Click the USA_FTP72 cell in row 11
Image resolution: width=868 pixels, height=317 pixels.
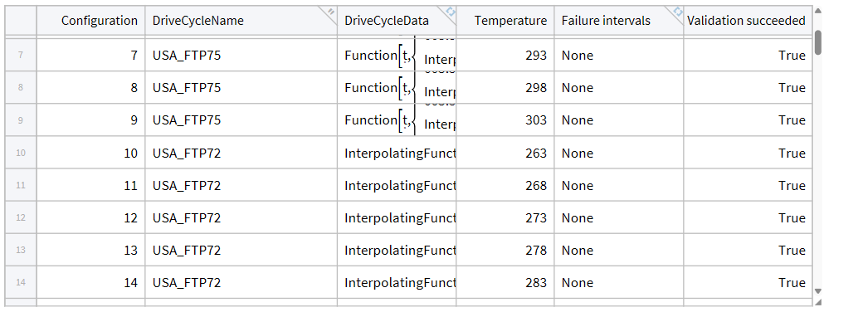(x=241, y=185)
